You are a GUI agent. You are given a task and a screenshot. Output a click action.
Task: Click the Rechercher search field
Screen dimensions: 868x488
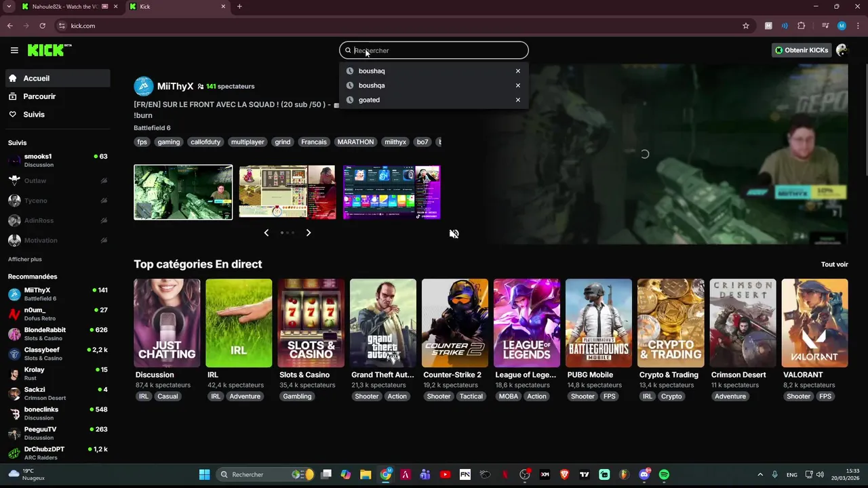click(434, 50)
